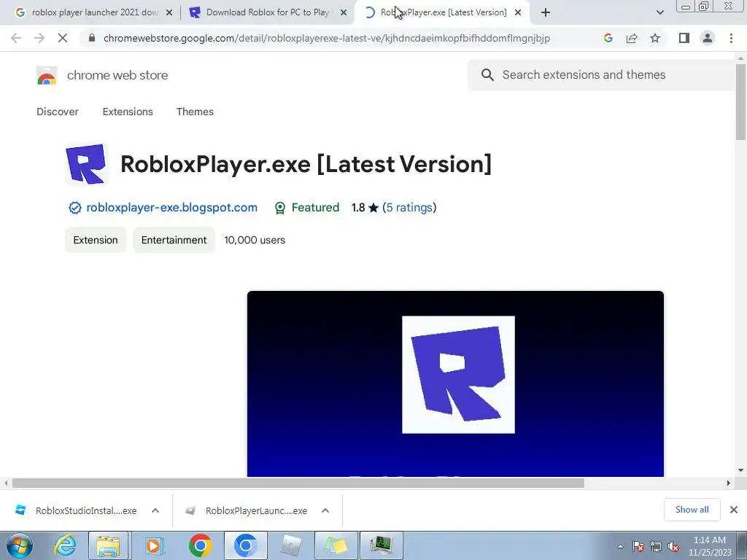Click the Google Chrome taskbar icon
Image resolution: width=747 pixels, height=560 pixels.
(x=200, y=545)
